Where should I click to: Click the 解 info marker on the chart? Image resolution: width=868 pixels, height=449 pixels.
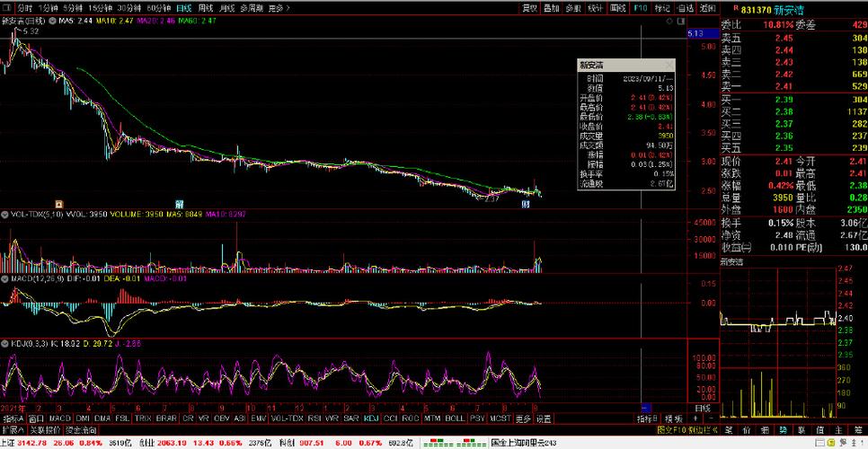click(179, 204)
